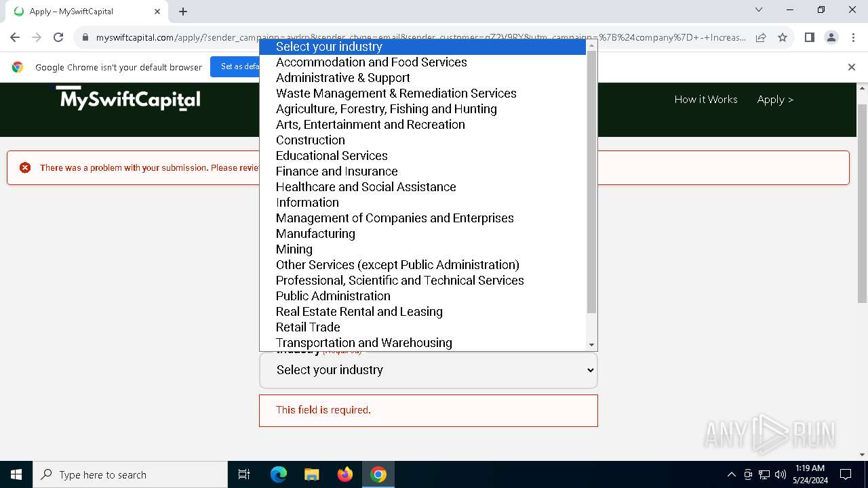Open the Windows Start menu
Image resolution: width=868 pixels, height=488 pixels.
16,474
